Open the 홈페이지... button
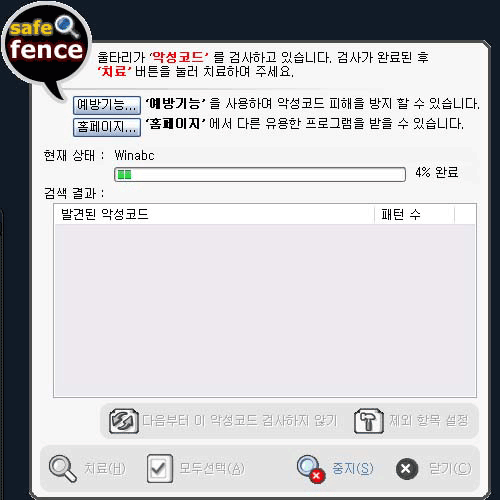Viewport: 500px width, 500px height. [107, 127]
